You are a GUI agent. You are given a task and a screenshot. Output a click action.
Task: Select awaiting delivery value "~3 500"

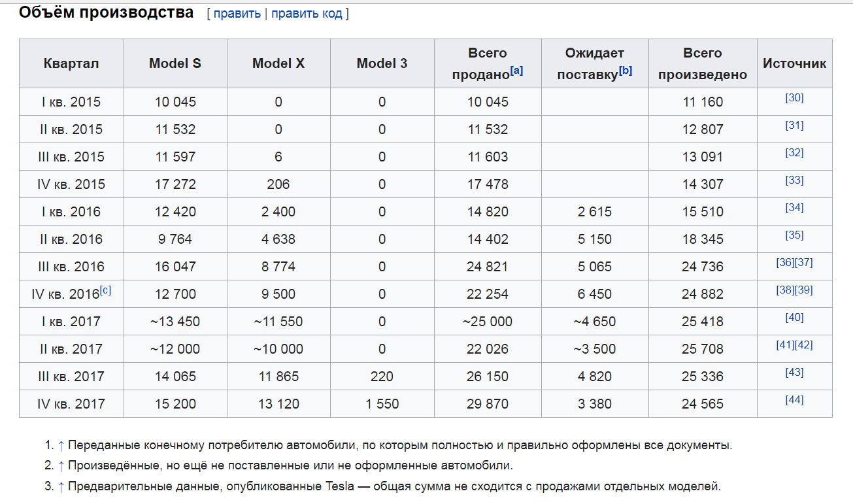(x=595, y=349)
